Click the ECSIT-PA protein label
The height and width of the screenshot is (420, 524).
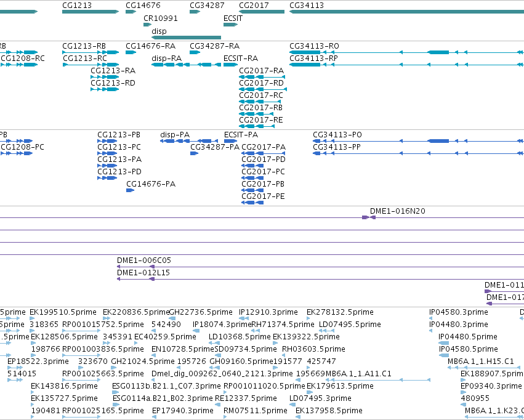(x=241, y=135)
